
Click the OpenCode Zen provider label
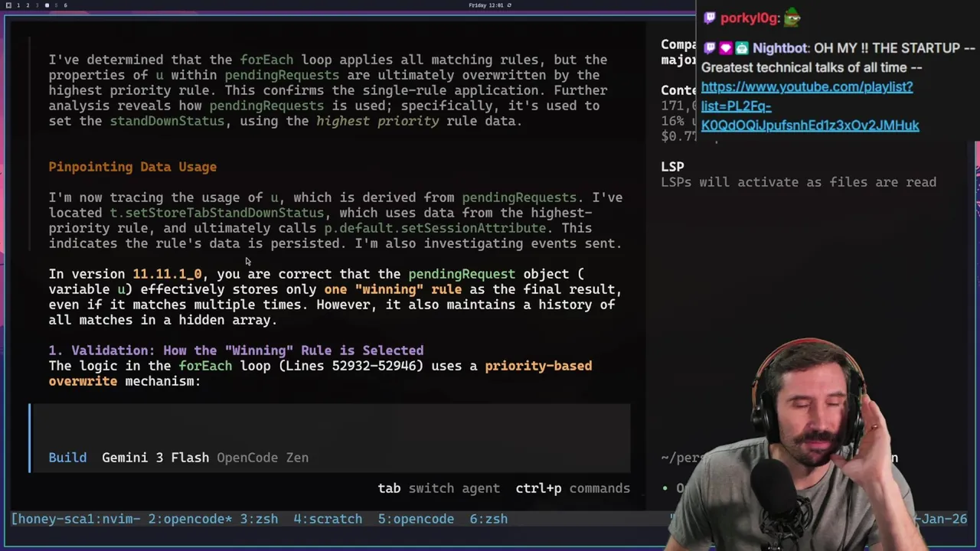click(x=263, y=458)
